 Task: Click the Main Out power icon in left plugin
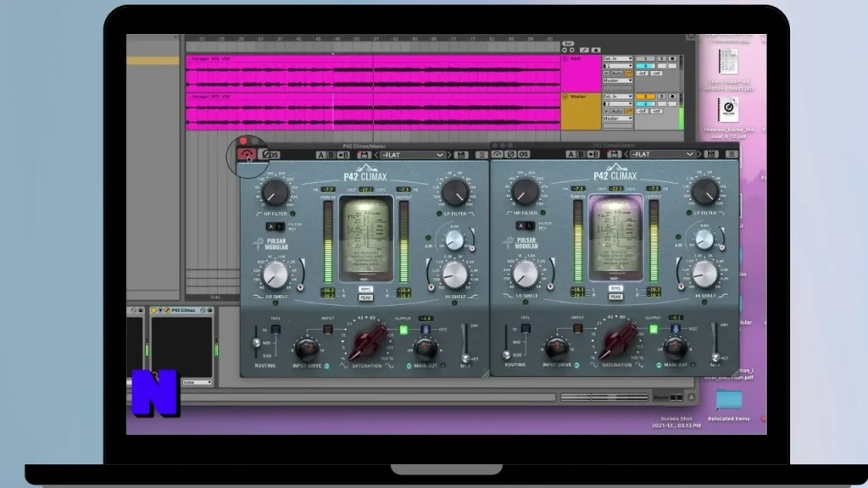(409, 366)
